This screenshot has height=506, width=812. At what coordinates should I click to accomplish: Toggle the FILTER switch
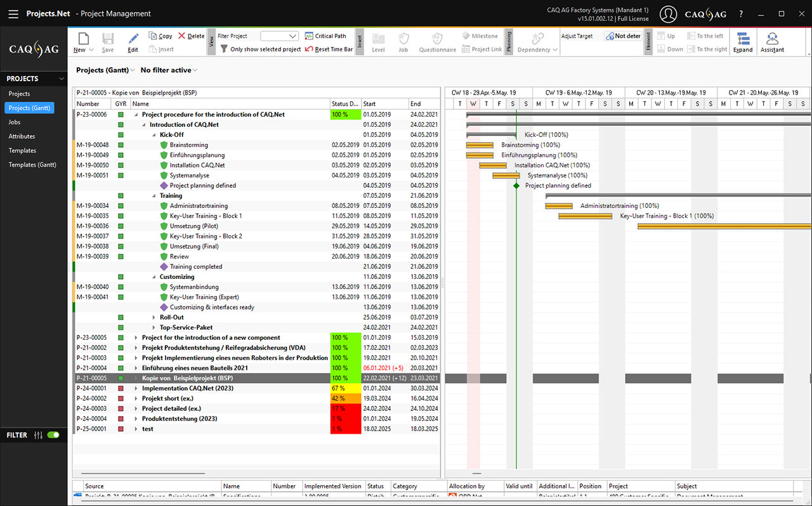tap(53, 435)
